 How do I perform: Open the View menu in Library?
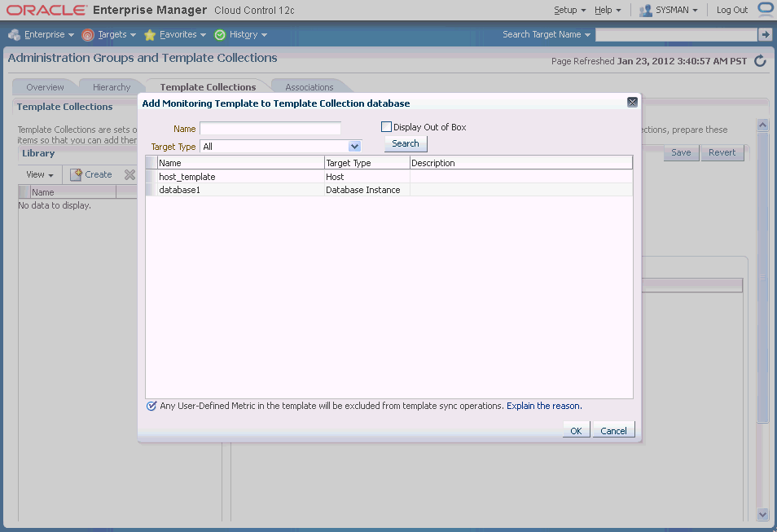tap(40, 174)
